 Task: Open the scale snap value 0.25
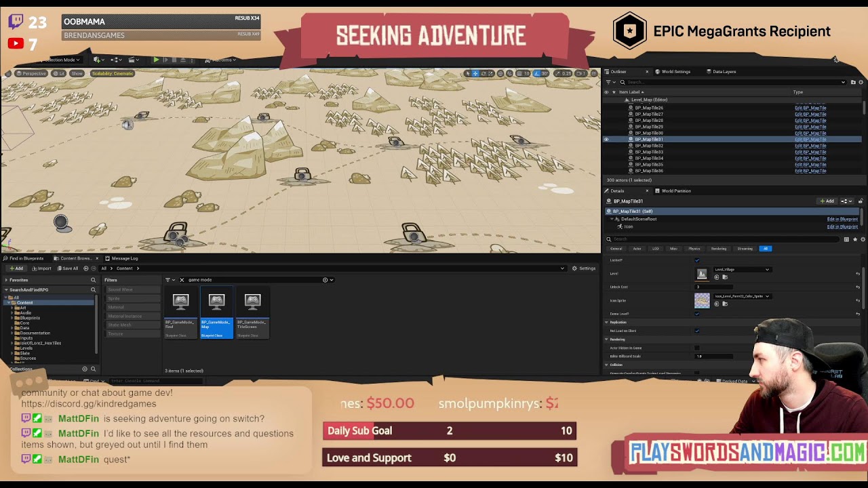[566, 73]
